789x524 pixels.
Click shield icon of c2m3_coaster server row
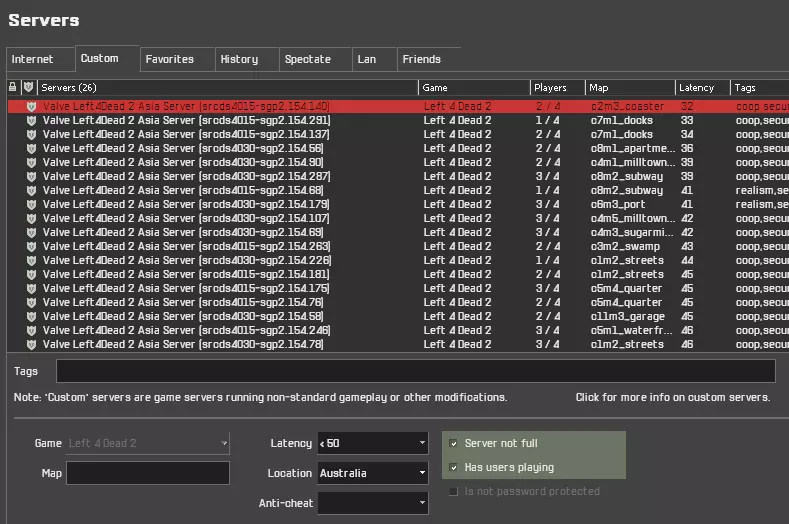point(32,106)
